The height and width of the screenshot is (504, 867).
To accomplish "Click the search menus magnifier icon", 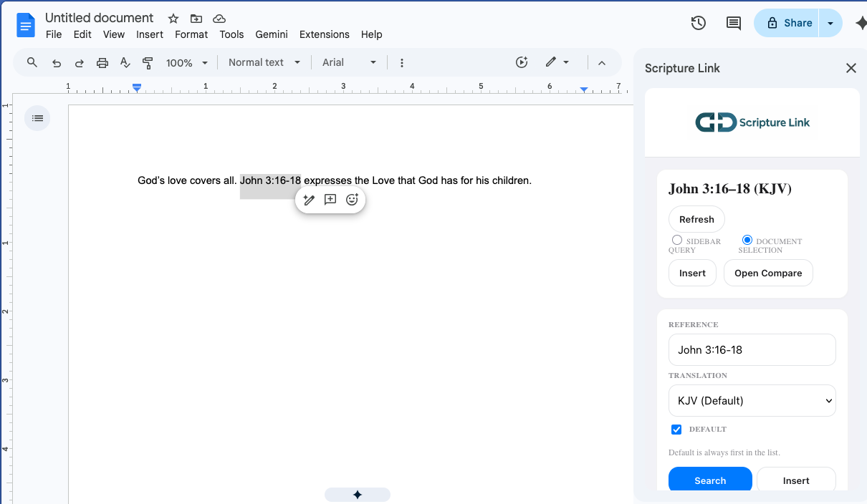I will pyautogui.click(x=32, y=62).
